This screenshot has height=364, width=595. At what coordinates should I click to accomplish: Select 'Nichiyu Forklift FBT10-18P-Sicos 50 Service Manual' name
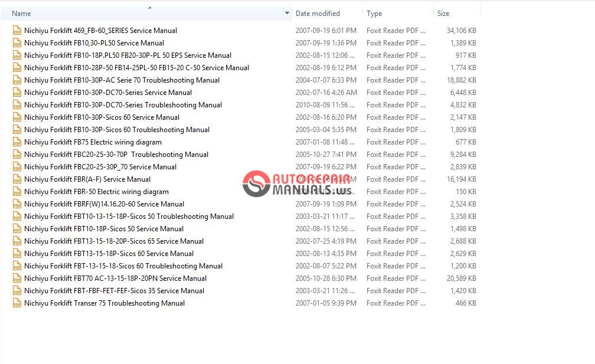(x=104, y=229)
